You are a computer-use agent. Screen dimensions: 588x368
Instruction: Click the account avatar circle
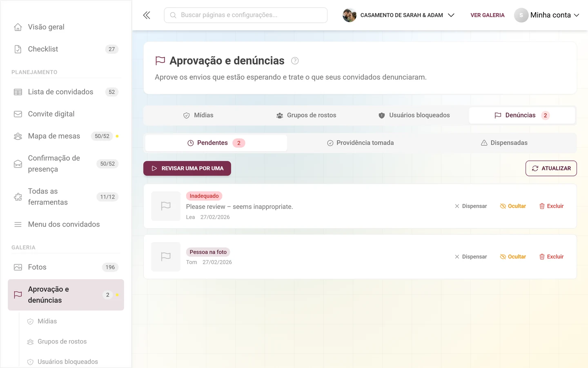[x=521, y=15]
